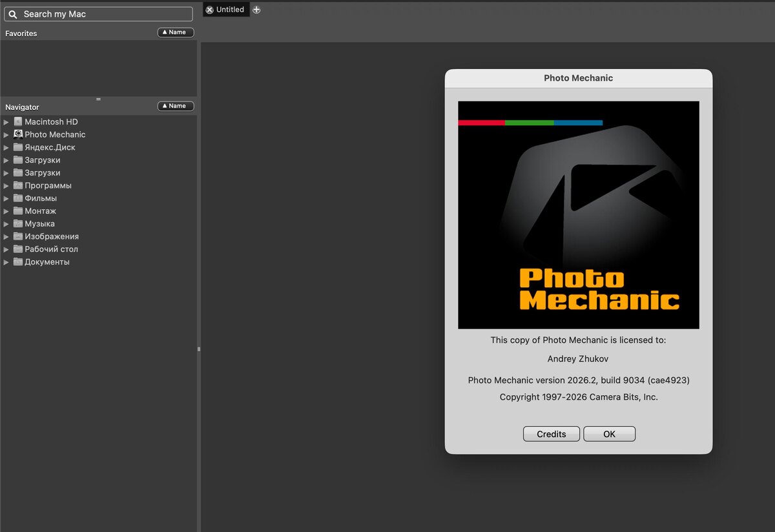Click the Изображения folder icon
The width and height of the screenshot is (775, 532).
(18, 236)
